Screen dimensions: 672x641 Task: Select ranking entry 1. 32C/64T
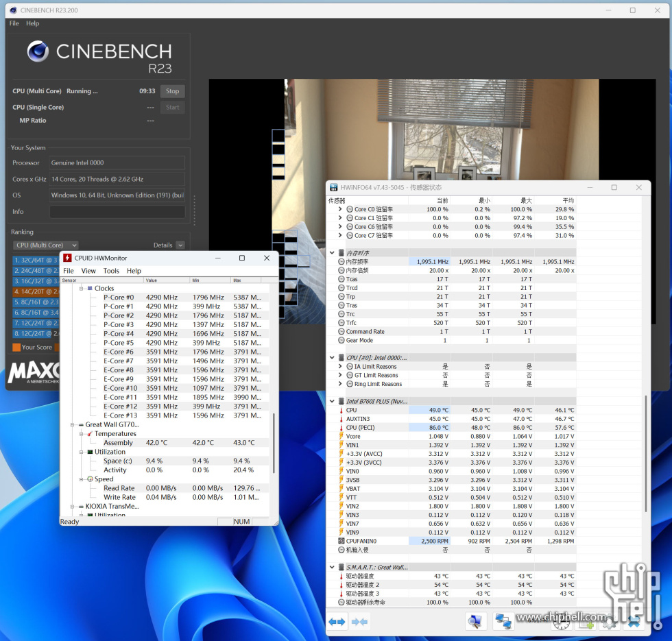tap(35, 260)
